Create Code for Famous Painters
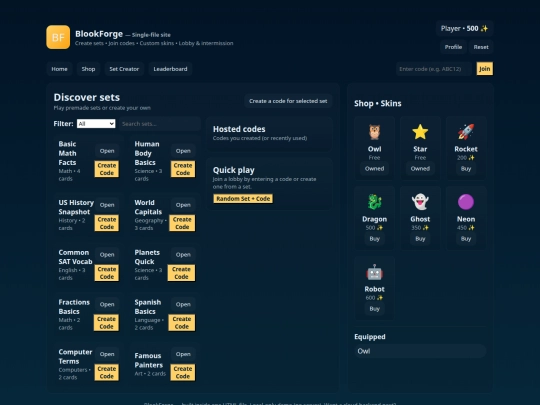The image size is (540, 405). [183, 372]
